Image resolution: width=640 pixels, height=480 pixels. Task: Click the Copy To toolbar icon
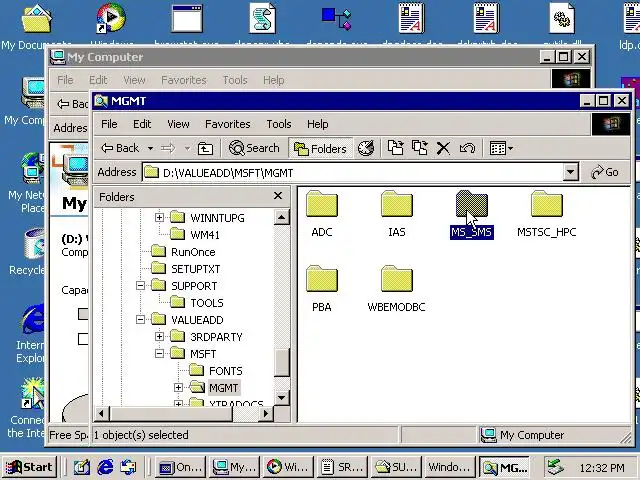[x=419, y=148]
